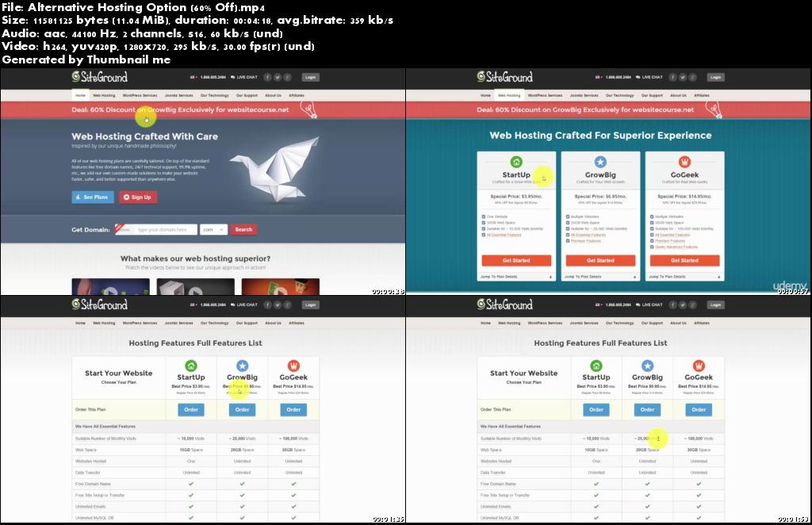Click GoGeek red crown icon in top-right pricing card

684,162
